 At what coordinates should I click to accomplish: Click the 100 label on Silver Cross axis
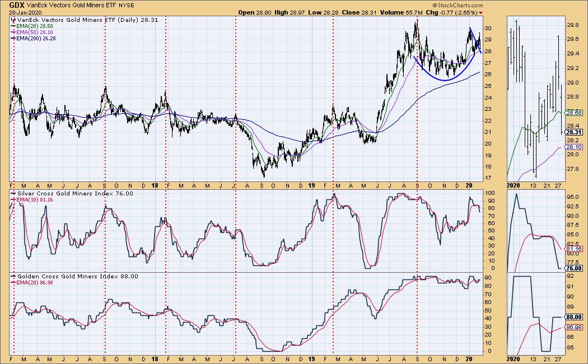489,193
